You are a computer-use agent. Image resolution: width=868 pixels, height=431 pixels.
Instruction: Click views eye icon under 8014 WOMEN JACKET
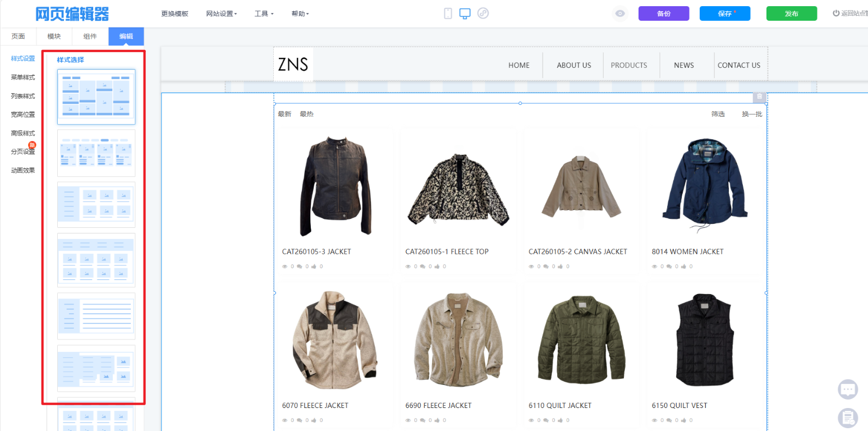(655, 267)
